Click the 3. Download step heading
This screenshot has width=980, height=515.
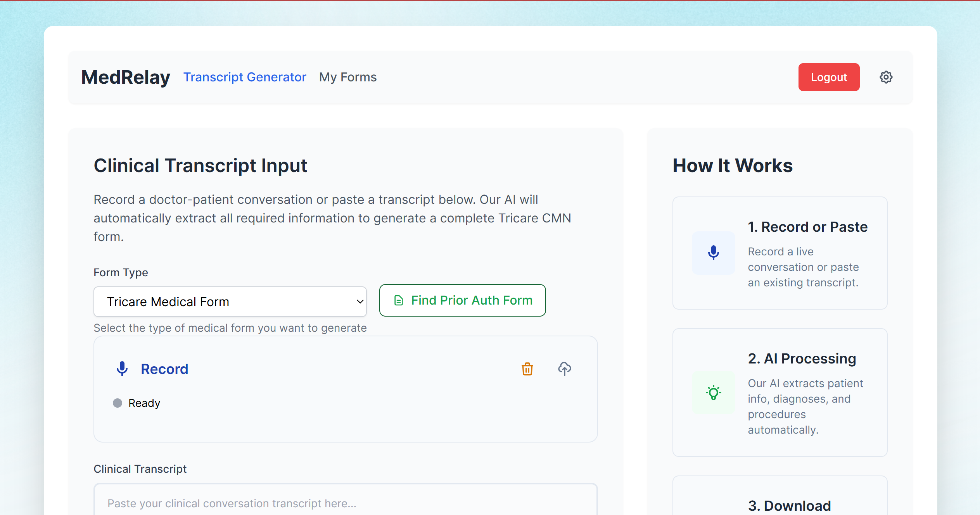pos(789,505)
